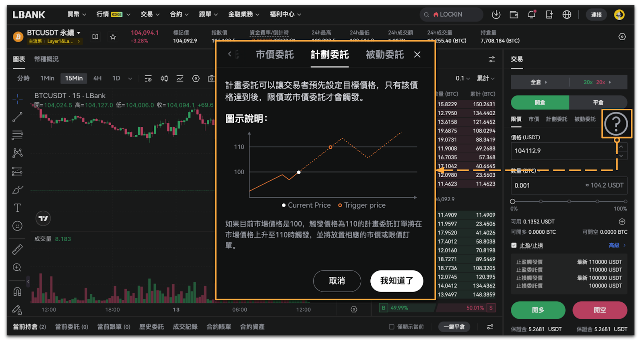Image resolution: width=644 pixels, height=343 pixels.
Task: Switch to the 平倉 toggle
Action: (x=598, y=103)
